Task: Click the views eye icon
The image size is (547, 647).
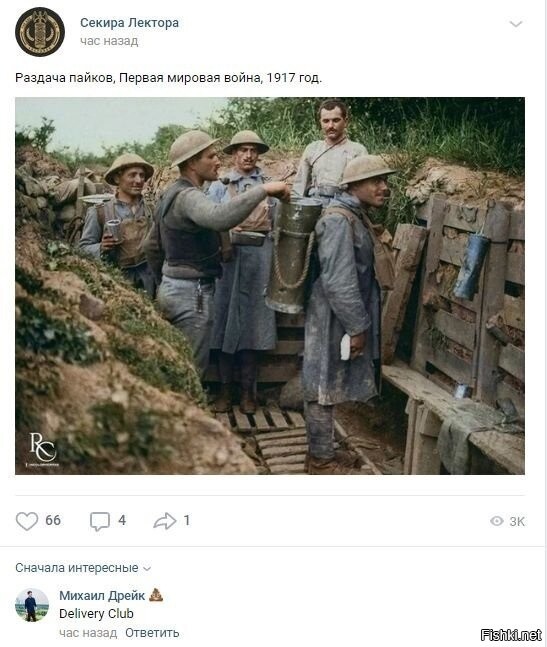Action: point(497,521)
